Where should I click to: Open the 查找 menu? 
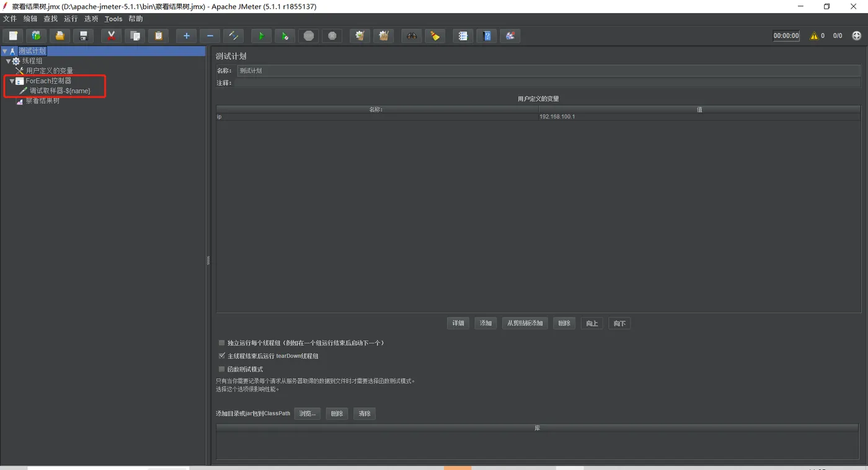pyautogui.click(x=51, y=19)
